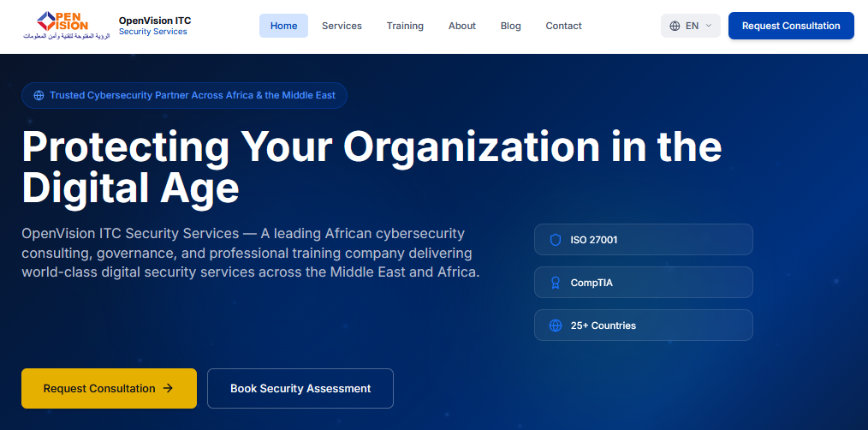Click the OpenVision ITC brand name link
Screen dimensions: 868x430
(154, 21)
